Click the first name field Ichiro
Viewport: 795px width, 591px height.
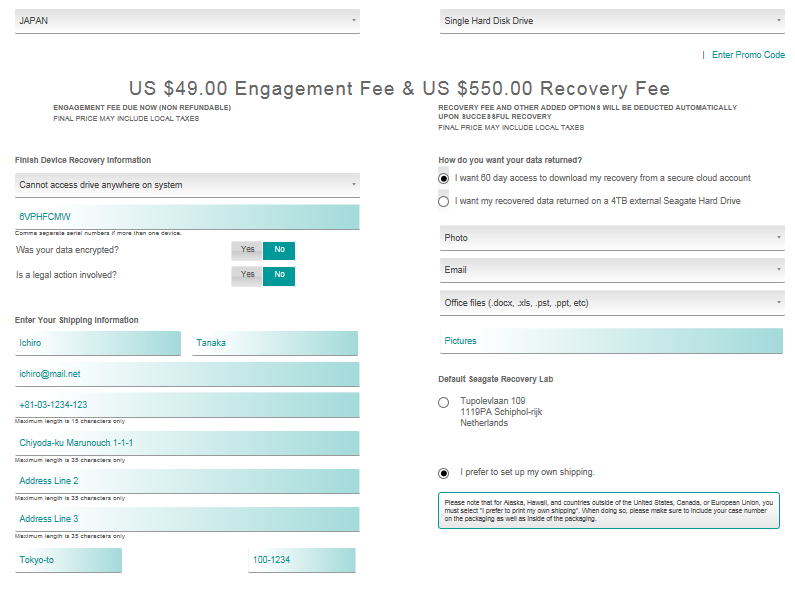[x=98, y=343]
